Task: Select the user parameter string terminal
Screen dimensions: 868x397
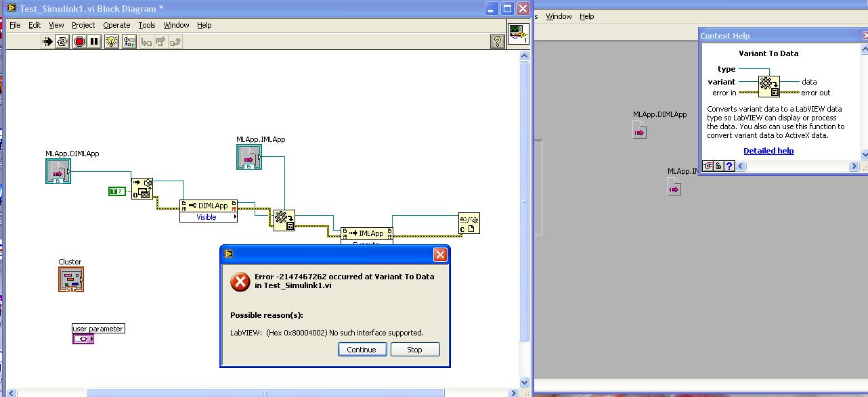Action: tap(83, 338)
